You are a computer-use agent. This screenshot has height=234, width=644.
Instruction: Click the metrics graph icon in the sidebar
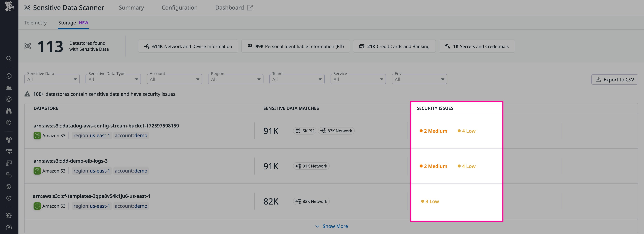pos(9,87)
